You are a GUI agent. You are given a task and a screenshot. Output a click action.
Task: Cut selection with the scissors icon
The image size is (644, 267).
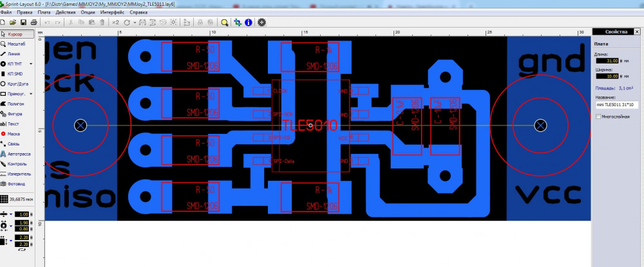tap(70, 23)
